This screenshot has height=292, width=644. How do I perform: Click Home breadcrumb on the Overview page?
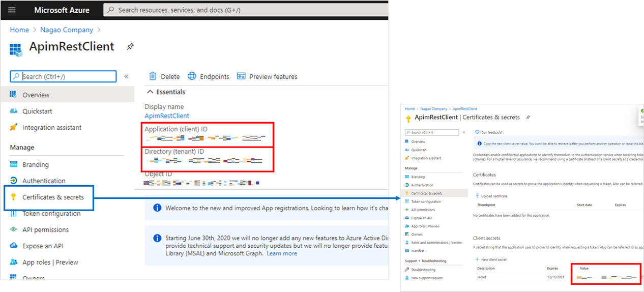(19, 30)
